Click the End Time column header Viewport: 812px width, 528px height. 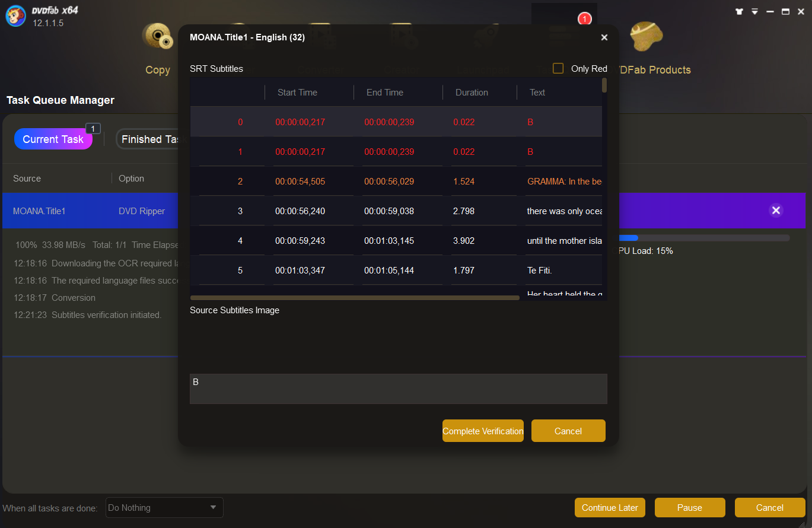coord(385,93)
